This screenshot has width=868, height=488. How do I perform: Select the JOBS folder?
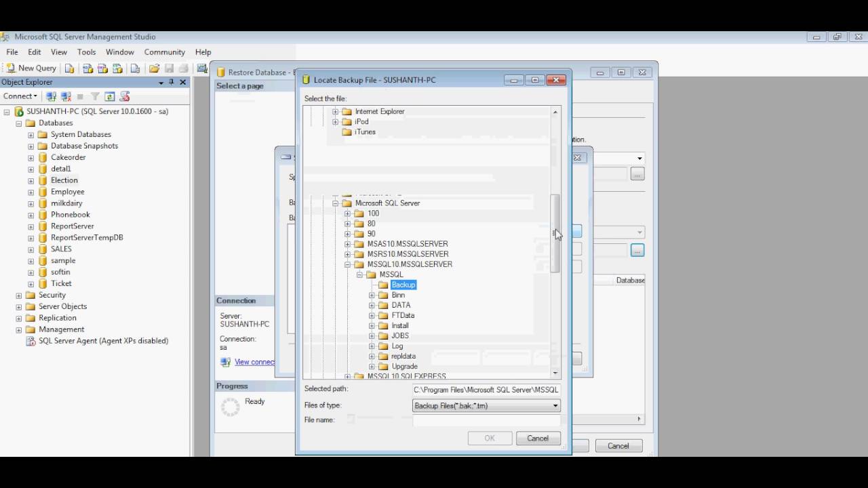[x=400, y=335]
